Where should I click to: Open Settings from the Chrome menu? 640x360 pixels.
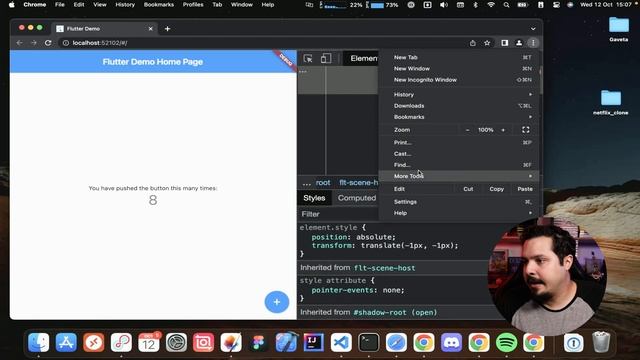pyautogui.click(x=459, y=202)
